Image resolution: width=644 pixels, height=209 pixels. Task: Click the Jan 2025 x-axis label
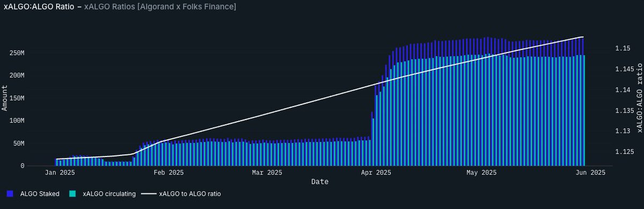tap(60, 173)
